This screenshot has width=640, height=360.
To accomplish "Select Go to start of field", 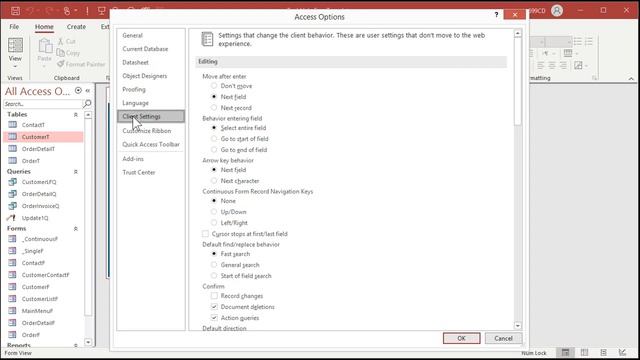I will (214, 139).
